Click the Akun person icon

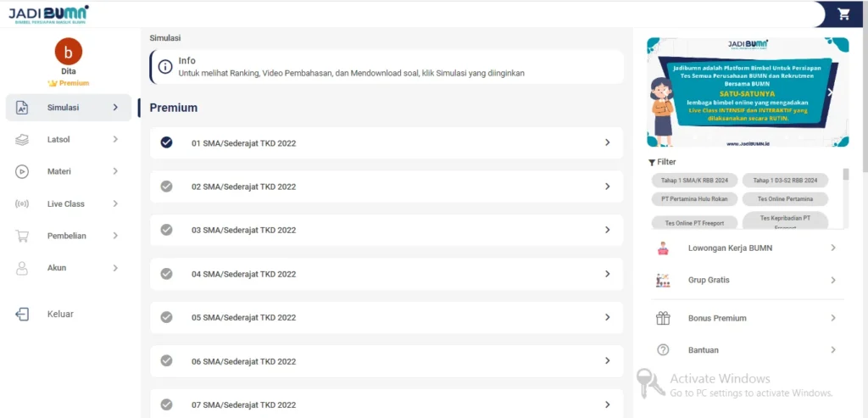pos(23,268)
